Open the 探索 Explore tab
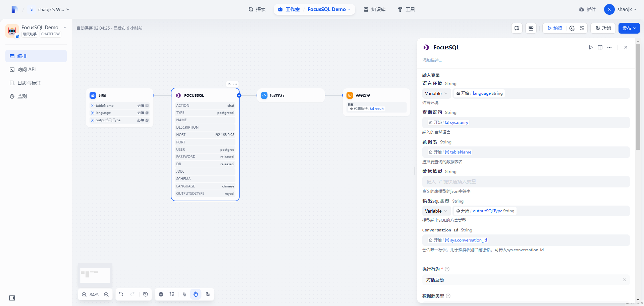644x306 pixels. pos(257,9)
